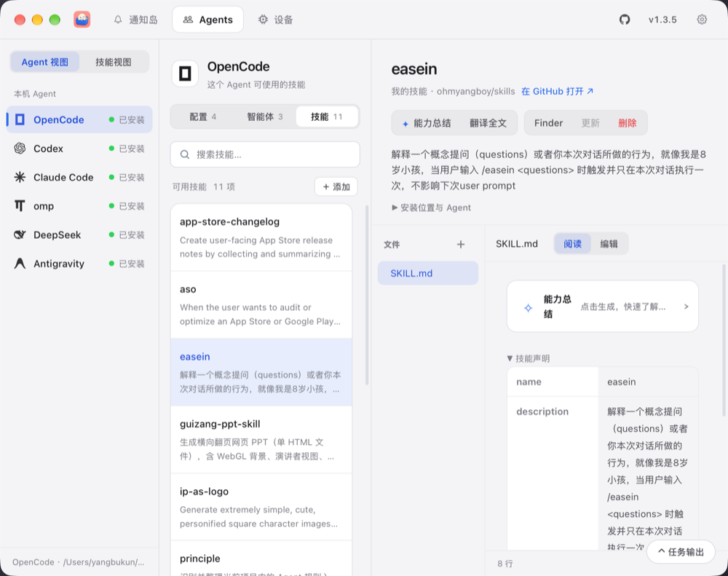Select Codex in the agent list
The image size is (728, 576).
tap(79, 149)
